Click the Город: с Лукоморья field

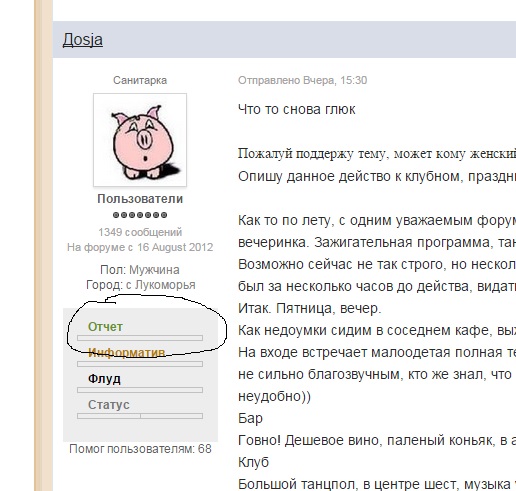[x=141, y=285]
